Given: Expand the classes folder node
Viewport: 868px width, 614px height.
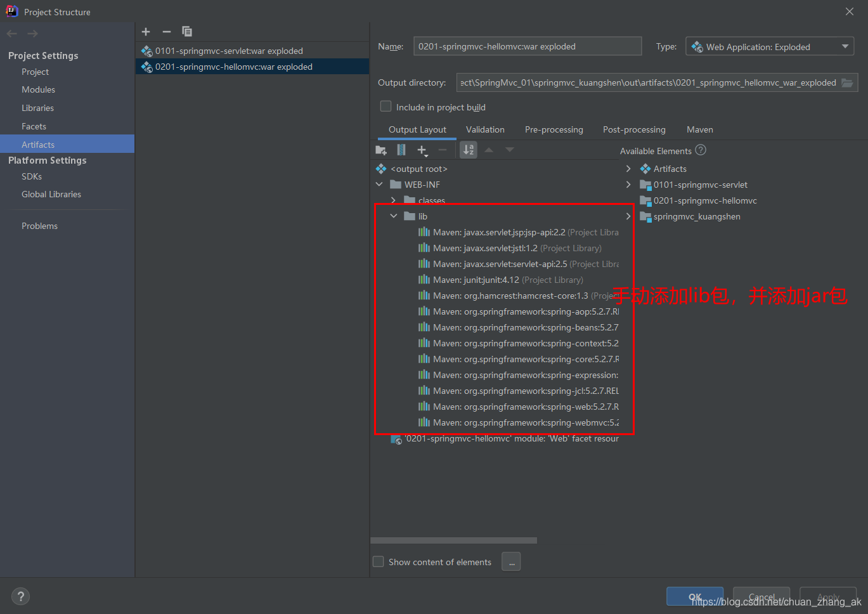Looking at the screenshot, I should (x=393, y=200).
